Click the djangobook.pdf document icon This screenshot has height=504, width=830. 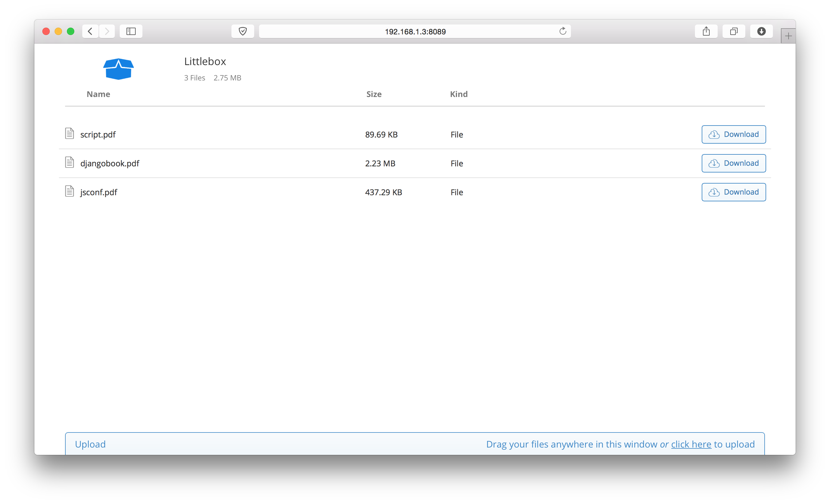[x=69, y=162]
